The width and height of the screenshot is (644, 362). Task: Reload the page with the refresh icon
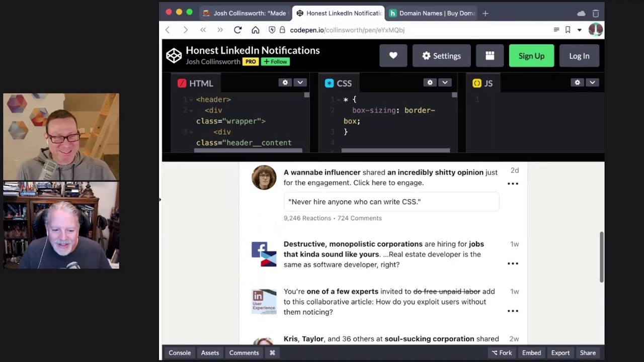point(237,30)
